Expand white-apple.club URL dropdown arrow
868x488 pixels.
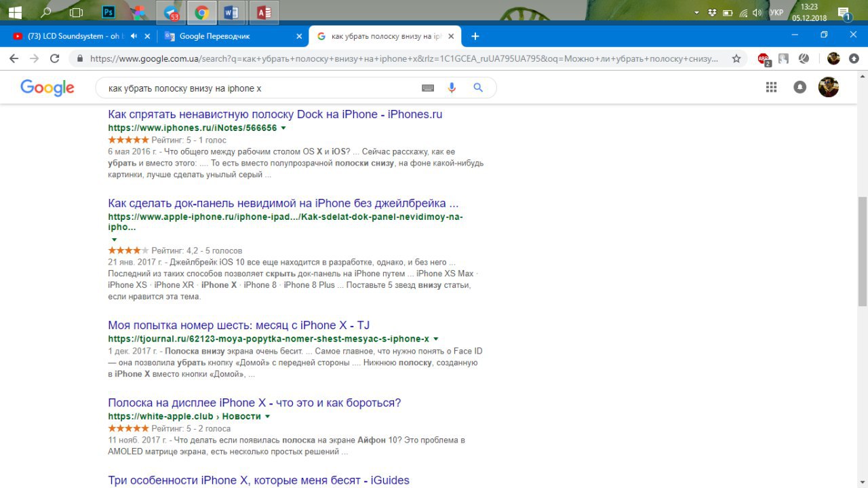(267, 416)
